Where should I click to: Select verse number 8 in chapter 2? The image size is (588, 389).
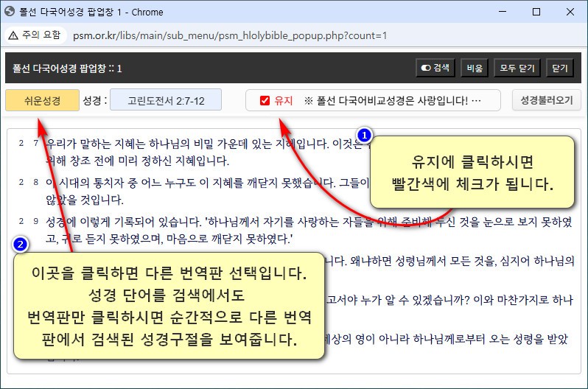pyautogui.click(x=35, y=182)
